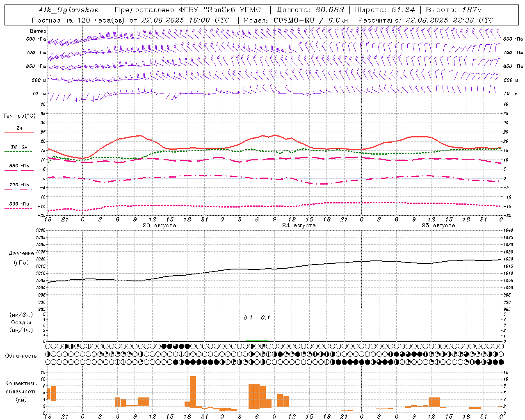
Task: Click the black pressure curve line
Action: (x=275, y=269)
